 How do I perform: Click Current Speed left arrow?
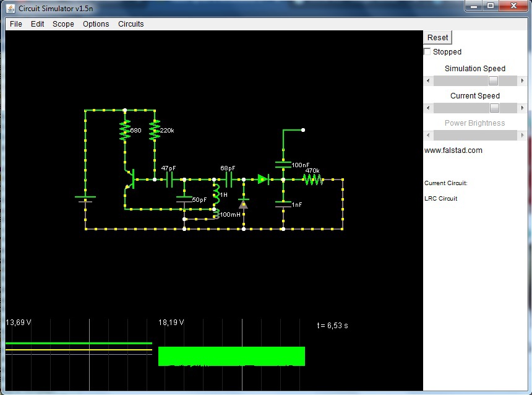click(x=428, y=108)
